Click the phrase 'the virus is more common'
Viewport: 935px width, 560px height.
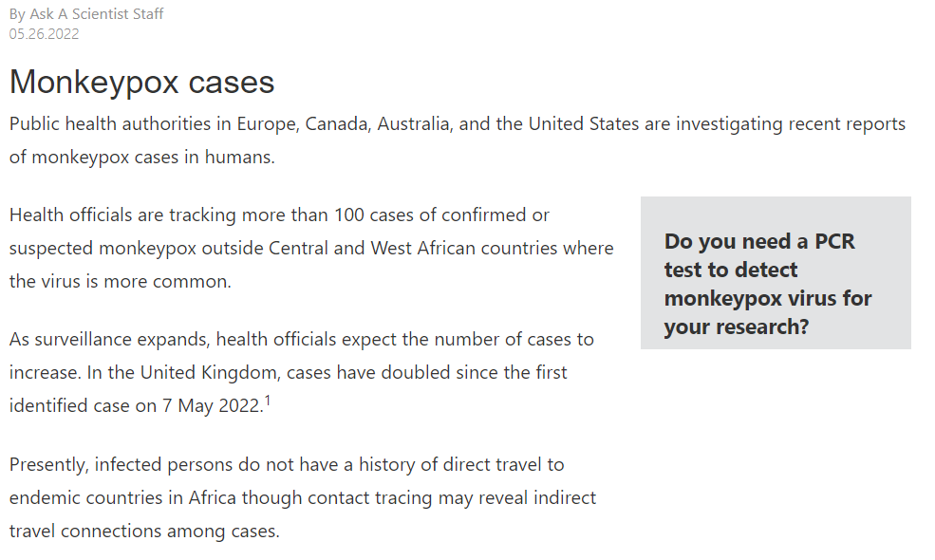[120, 281]
